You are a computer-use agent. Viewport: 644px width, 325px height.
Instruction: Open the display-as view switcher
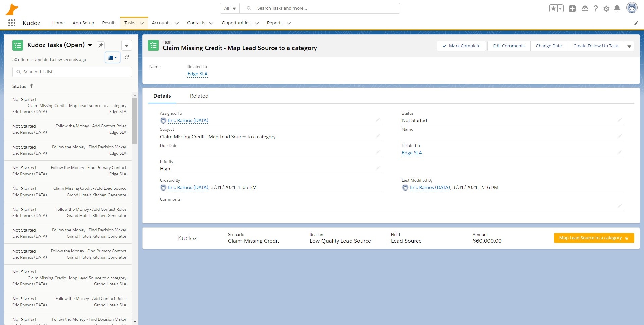click(113, 58)
